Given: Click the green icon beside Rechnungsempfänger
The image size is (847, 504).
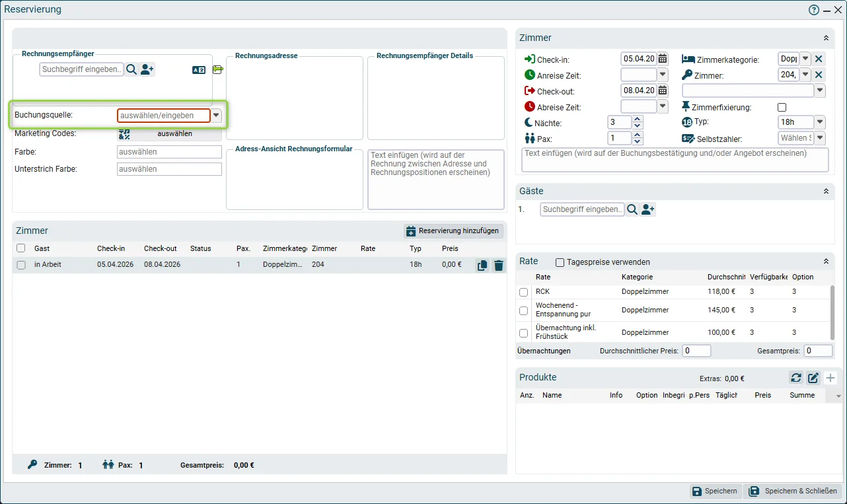Looking at the screenshot, I should (218, 69).
